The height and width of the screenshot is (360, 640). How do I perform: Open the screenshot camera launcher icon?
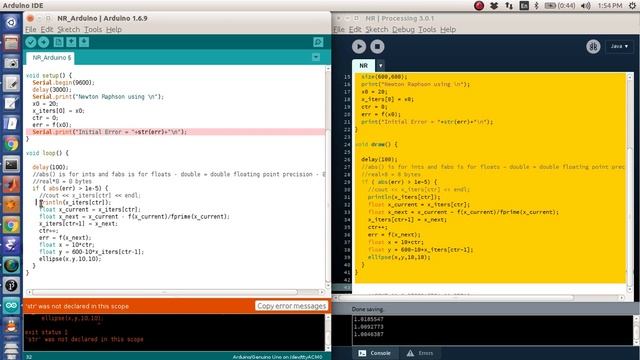tap(11, 63)
